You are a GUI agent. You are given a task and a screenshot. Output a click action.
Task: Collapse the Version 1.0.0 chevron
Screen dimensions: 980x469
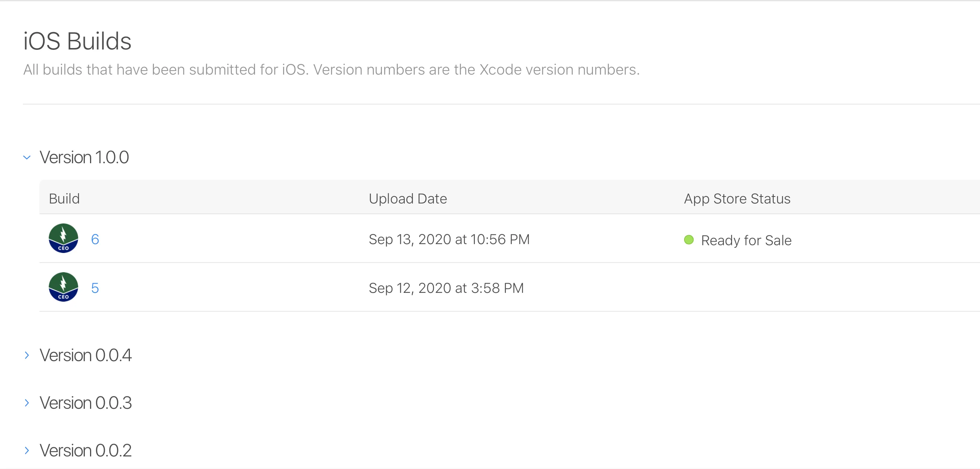click(x=27, y=157)
